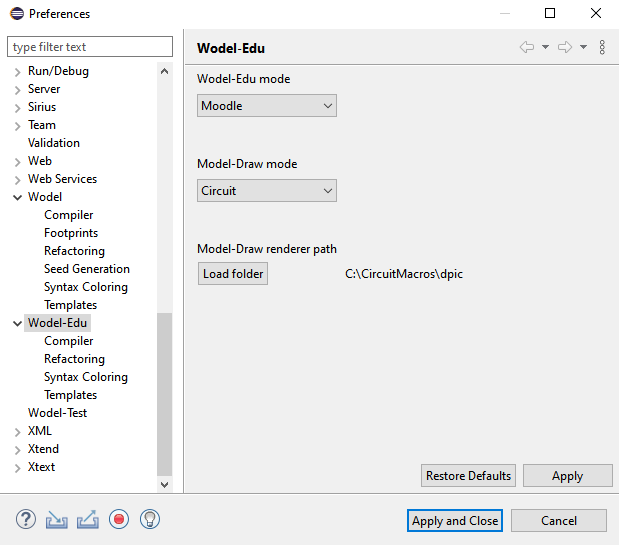Screen dimensions: 619x545
Task: Open the back history dropdown arrow
Action: 545,47
